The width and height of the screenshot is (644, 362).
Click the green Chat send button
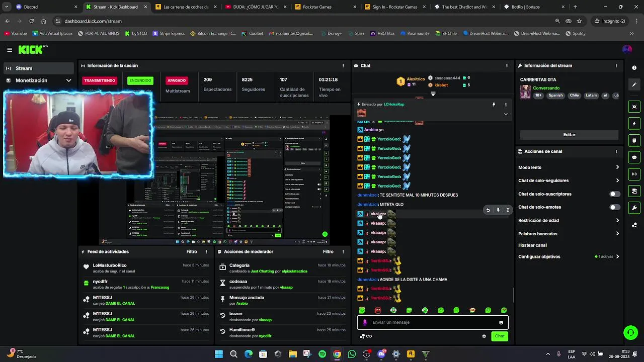click(x=500, y=336)
